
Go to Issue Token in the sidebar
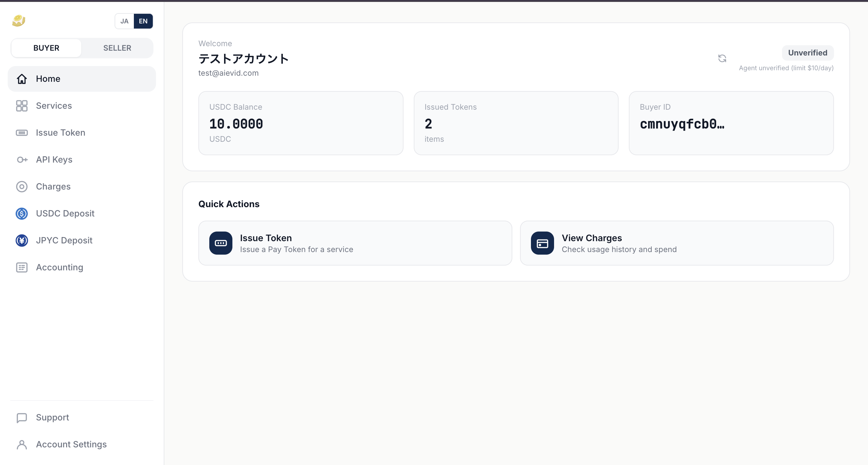point(82,133)
